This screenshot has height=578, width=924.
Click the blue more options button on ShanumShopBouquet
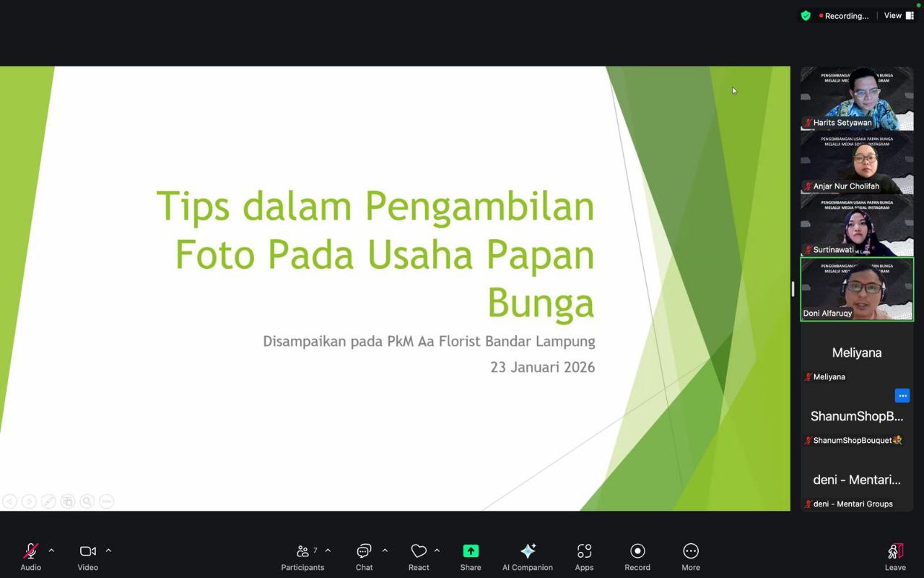[x=902, y=396]
